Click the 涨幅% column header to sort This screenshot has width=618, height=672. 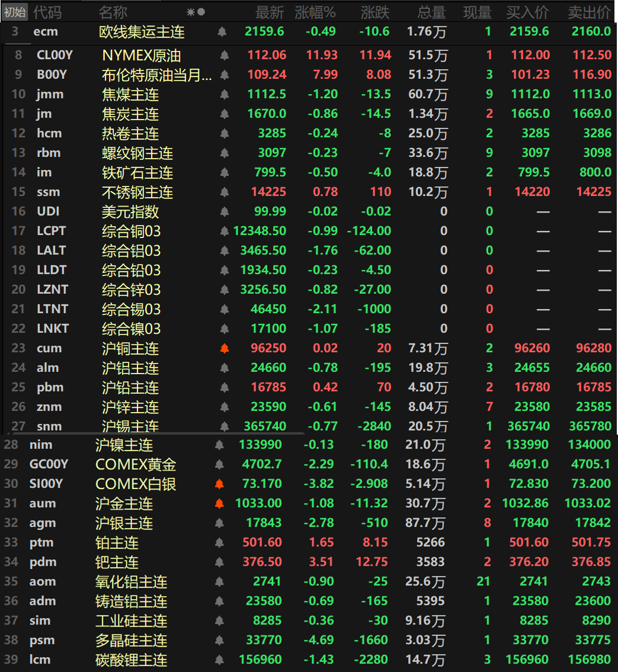(x=316, y=11)
